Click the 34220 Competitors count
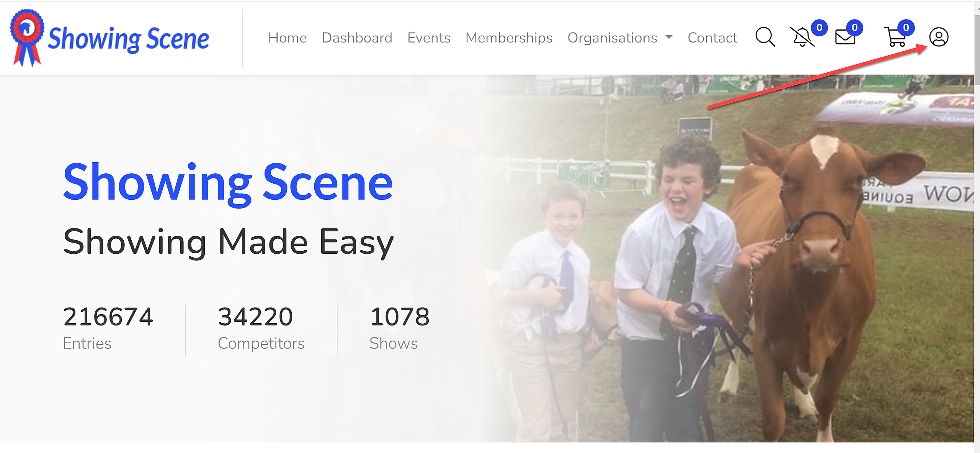The height and width of the screenshot is (453, 980). 255,316
